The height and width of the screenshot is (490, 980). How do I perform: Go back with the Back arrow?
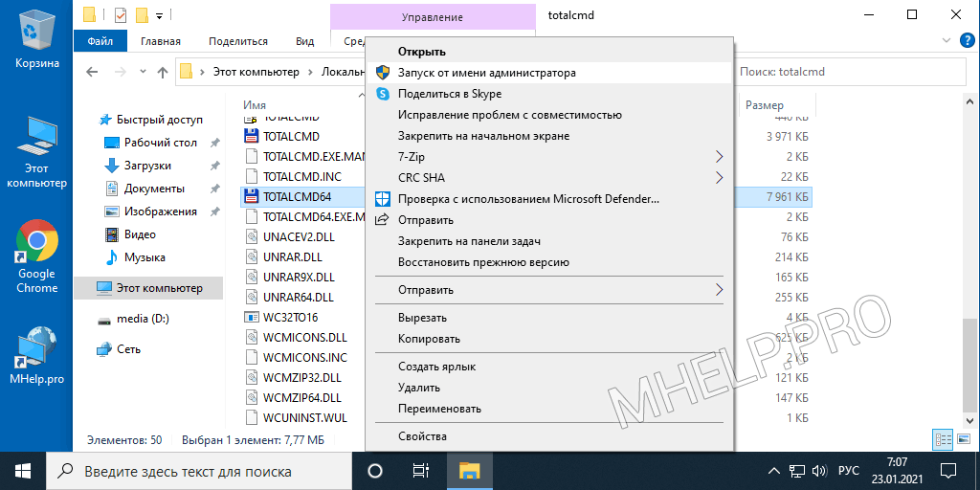pyautogui.click(x=92, y=72)
